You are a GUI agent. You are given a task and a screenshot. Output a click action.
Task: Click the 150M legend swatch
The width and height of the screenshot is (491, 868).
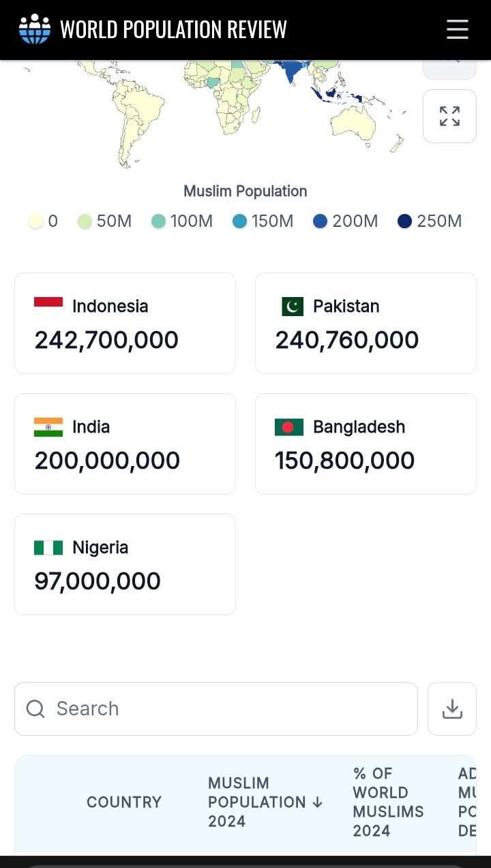tap(239, 221)
